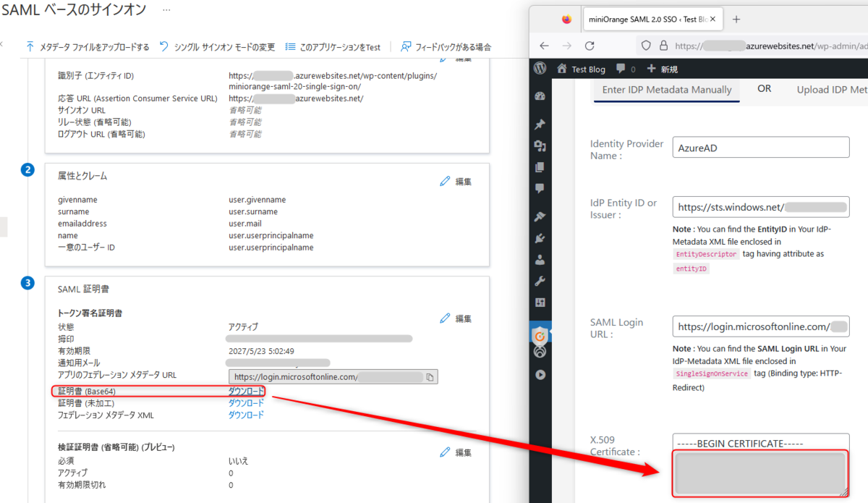Click Change single sign-on mode

pos(217,47)
